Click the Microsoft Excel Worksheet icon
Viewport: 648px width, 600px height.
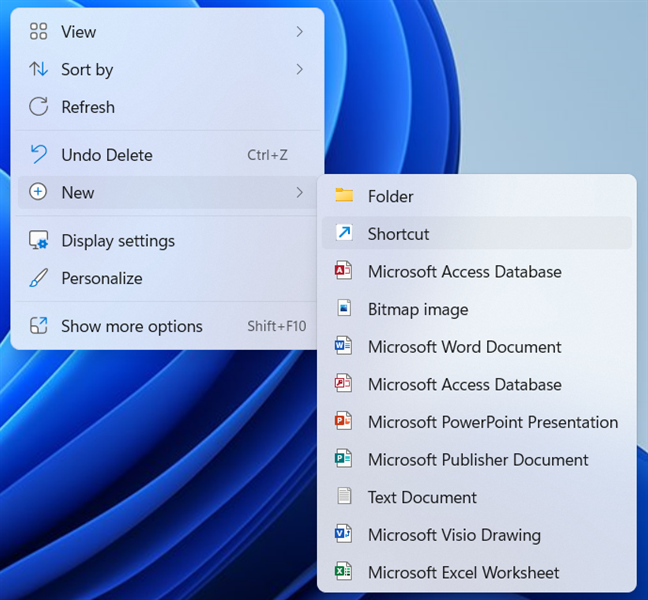pyautogui.click(x=343, y=571)
